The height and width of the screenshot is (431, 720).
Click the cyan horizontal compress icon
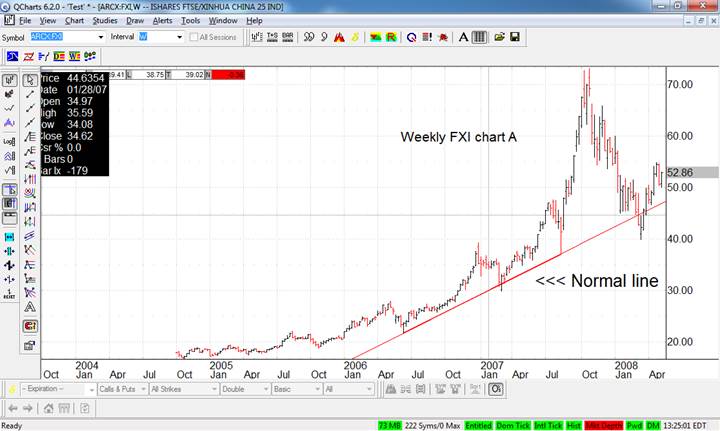click(x=9, y=237)
